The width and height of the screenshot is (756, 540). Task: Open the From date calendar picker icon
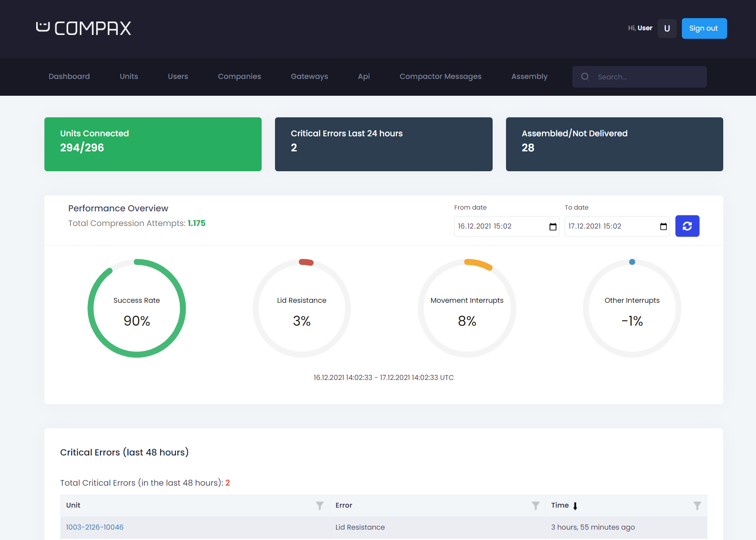tap(553, 227)
